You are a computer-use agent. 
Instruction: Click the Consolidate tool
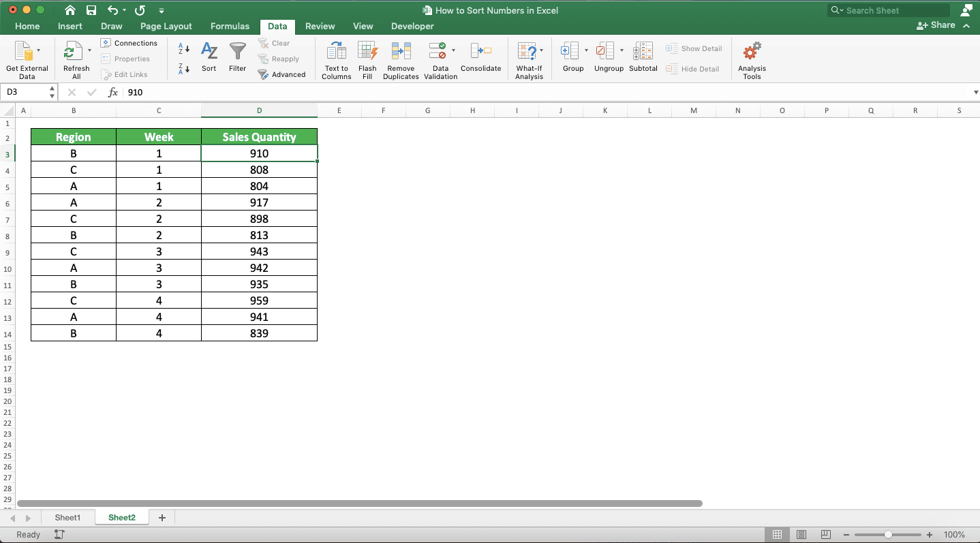point(480,57)
